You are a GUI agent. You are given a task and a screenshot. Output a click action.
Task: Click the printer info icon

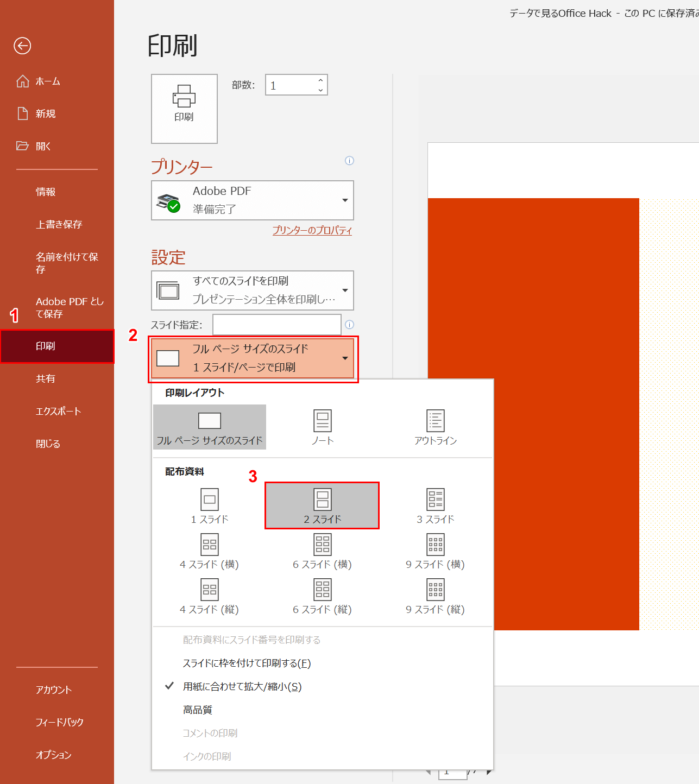[350, 160]
